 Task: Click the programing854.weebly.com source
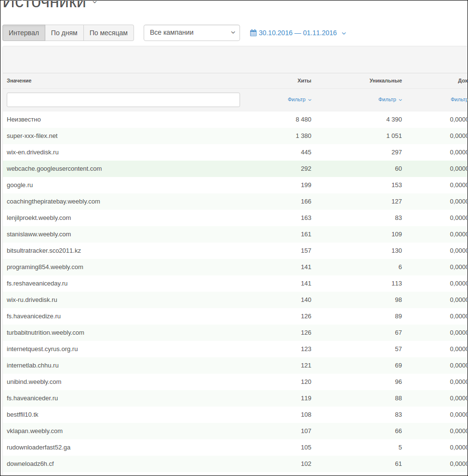(45, 267)
